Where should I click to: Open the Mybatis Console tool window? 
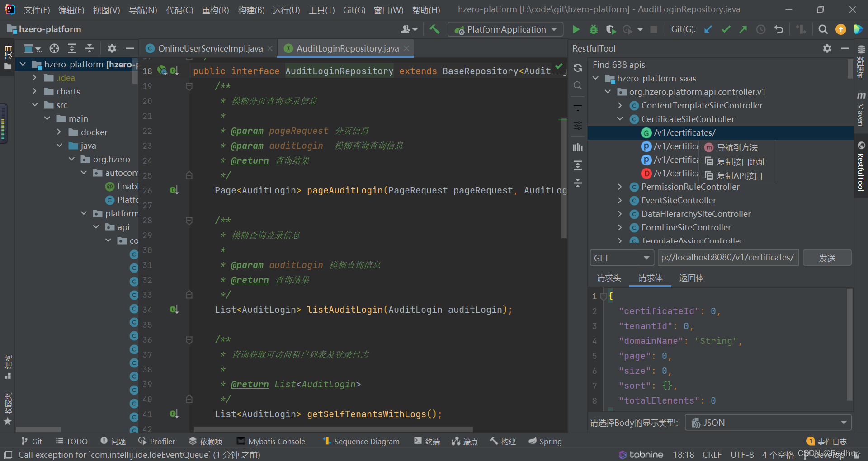pos(271,442)
